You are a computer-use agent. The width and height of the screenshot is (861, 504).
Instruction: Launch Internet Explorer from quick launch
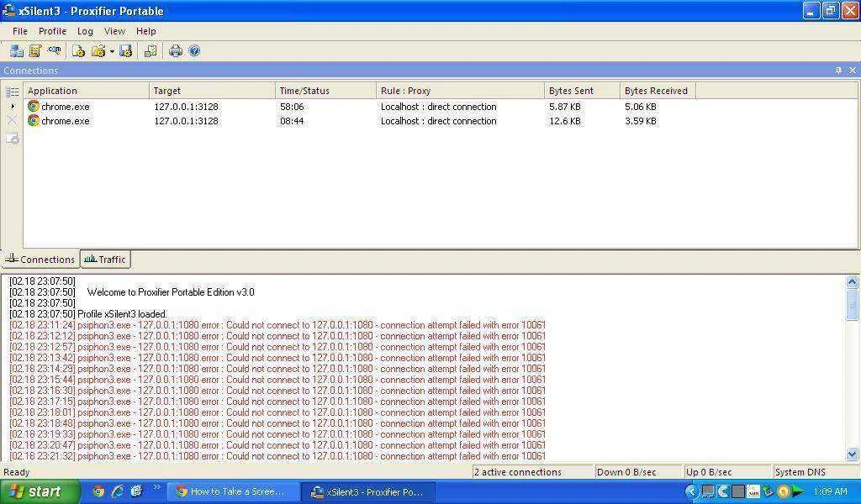118,492
